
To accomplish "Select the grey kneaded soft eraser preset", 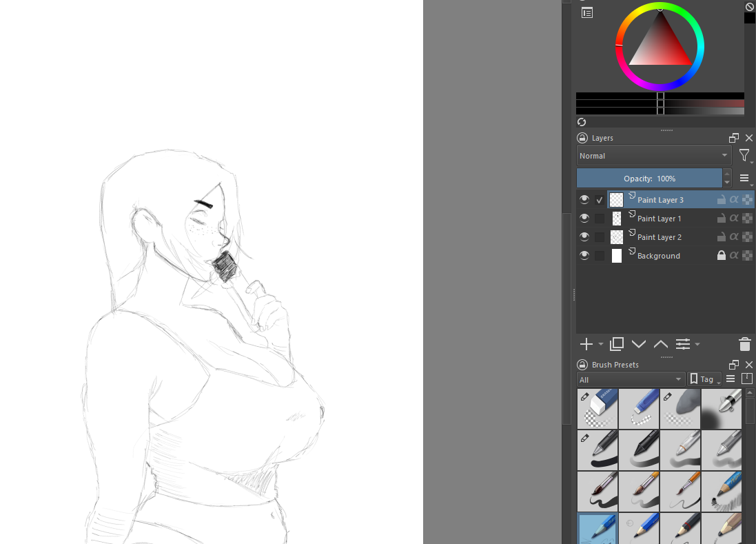I will [x=680, y=409].
